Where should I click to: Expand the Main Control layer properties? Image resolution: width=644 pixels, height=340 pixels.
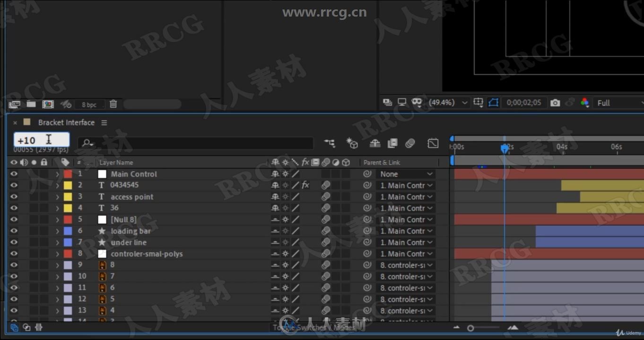(58, 174)
